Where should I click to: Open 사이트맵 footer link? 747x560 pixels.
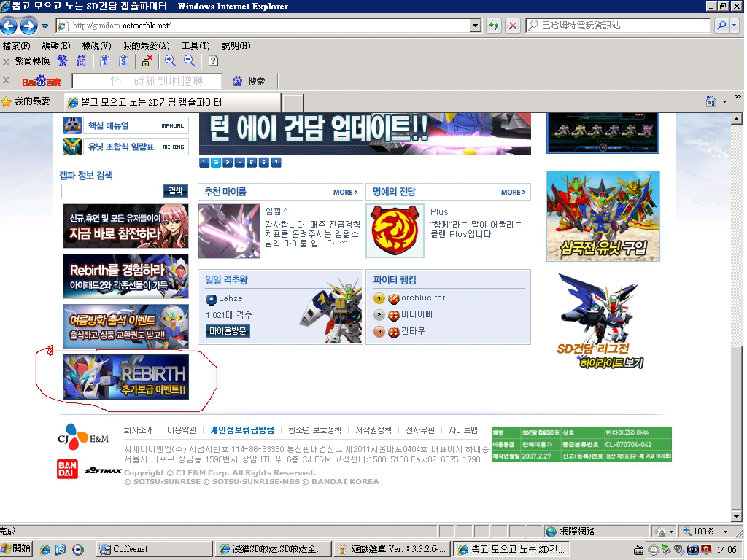coord(463,430)
